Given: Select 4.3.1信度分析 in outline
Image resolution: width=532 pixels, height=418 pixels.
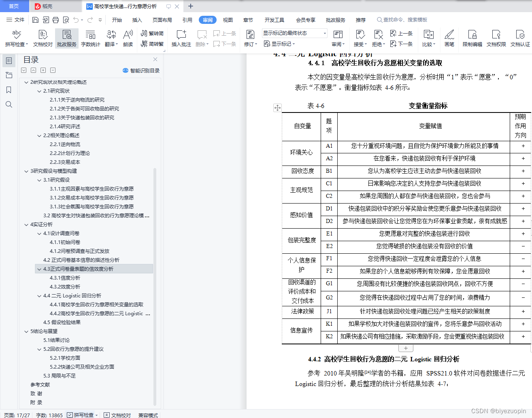Looking at the screenshot, I should tap(65, 278).
